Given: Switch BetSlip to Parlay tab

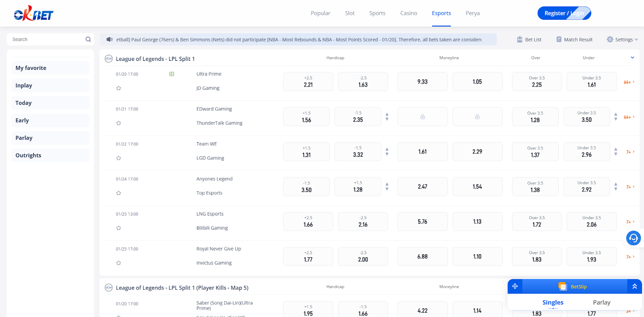Looking at the screenshot, I should pyautogui.click(x=602, y=302).
